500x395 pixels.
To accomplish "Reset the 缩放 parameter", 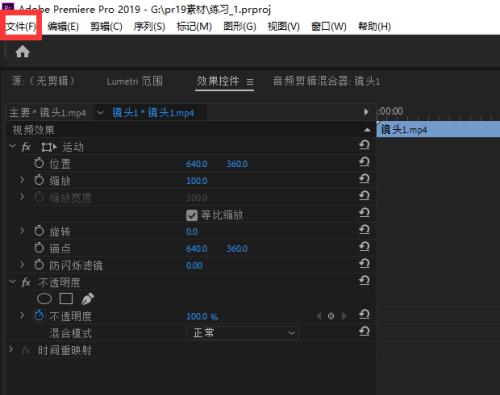I will tap(364, 179).
